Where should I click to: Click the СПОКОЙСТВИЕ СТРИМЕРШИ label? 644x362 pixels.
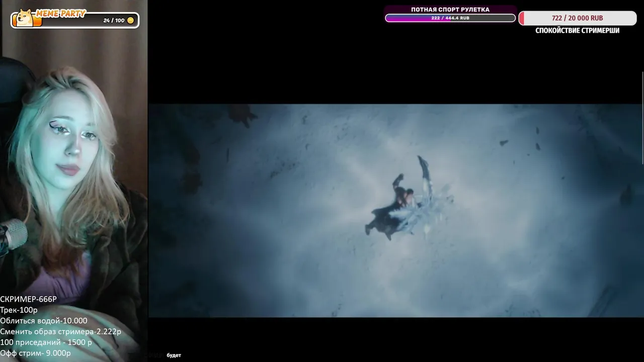pos(577,31)
